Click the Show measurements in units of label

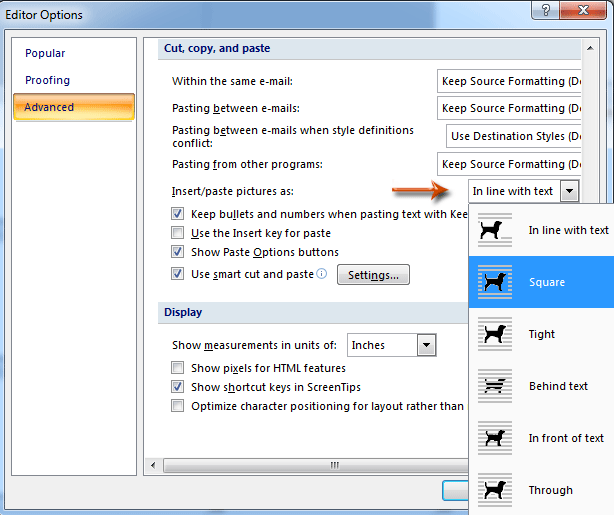tap(254, 345)
